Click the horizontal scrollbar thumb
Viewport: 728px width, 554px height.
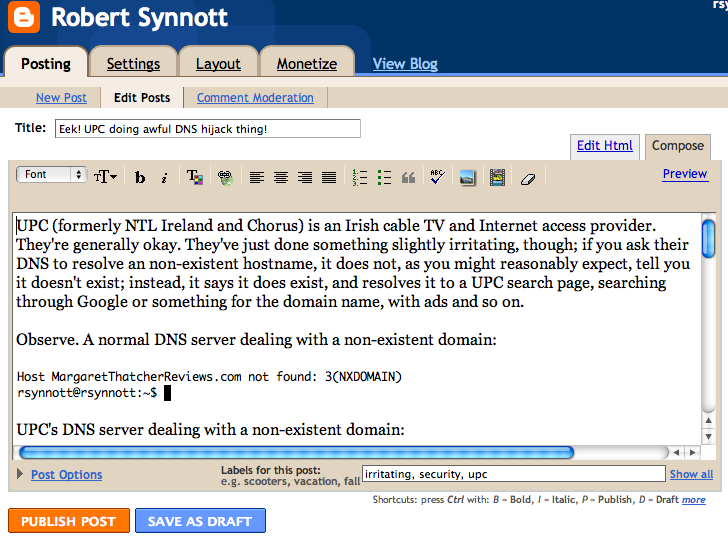pyautogui.click(x=297, y=452)
